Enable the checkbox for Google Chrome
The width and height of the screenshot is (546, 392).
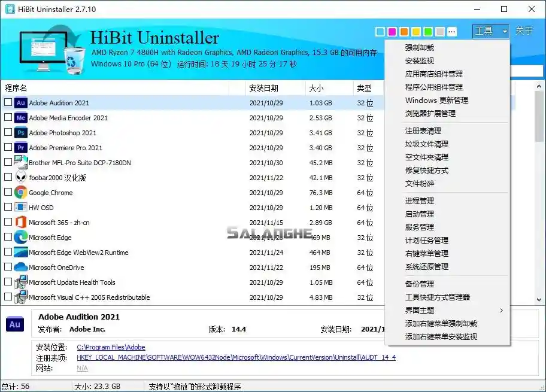8,192
